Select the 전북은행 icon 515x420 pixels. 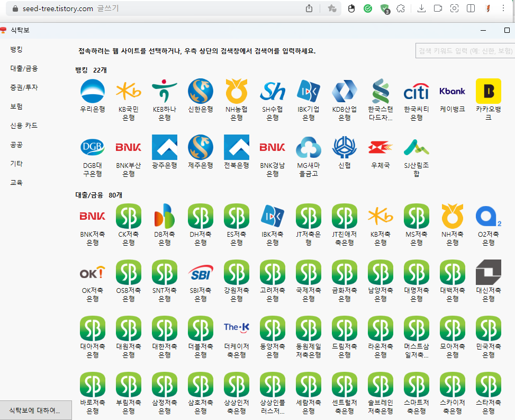coord(237,147)
